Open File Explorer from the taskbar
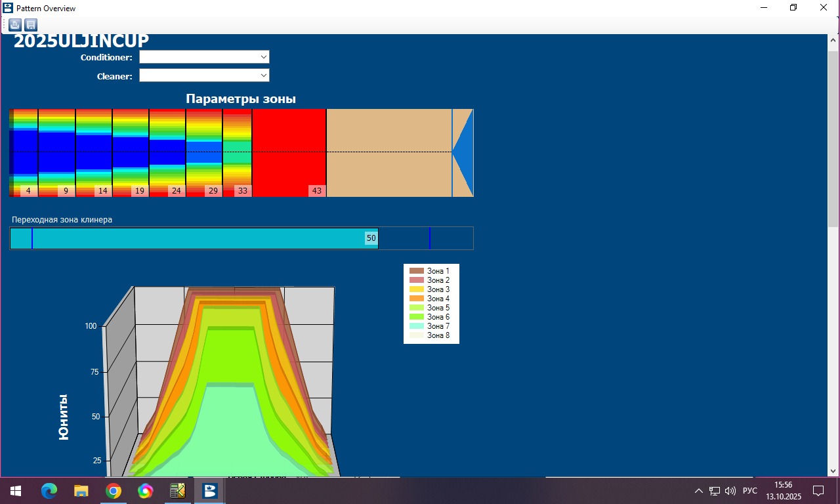This screenshot has width=840, height=504. (x=81, y=491)
